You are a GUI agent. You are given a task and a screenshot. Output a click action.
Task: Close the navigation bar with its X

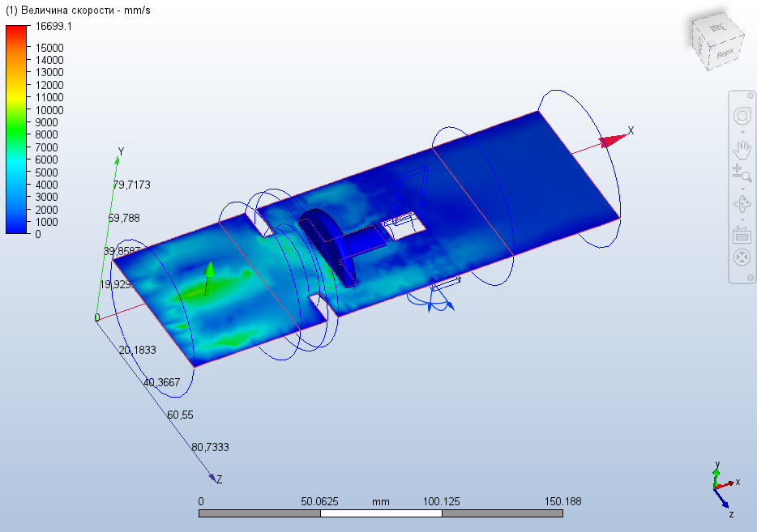point(751,96)
